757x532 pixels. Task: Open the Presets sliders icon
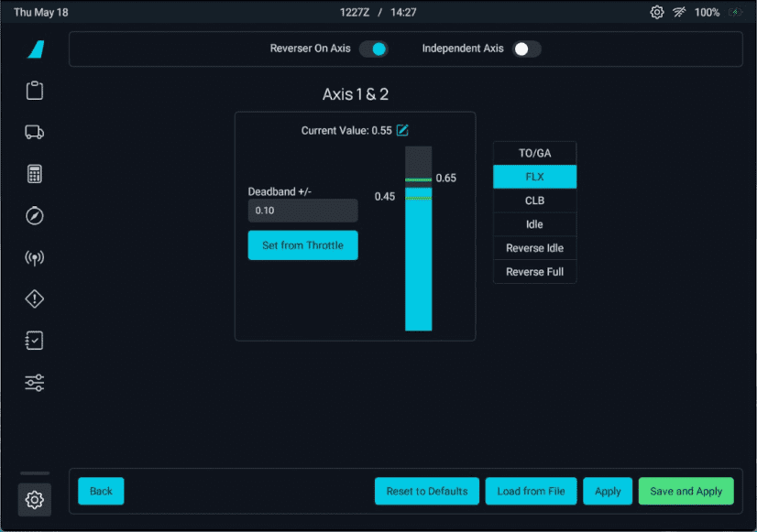coord(35,383)
